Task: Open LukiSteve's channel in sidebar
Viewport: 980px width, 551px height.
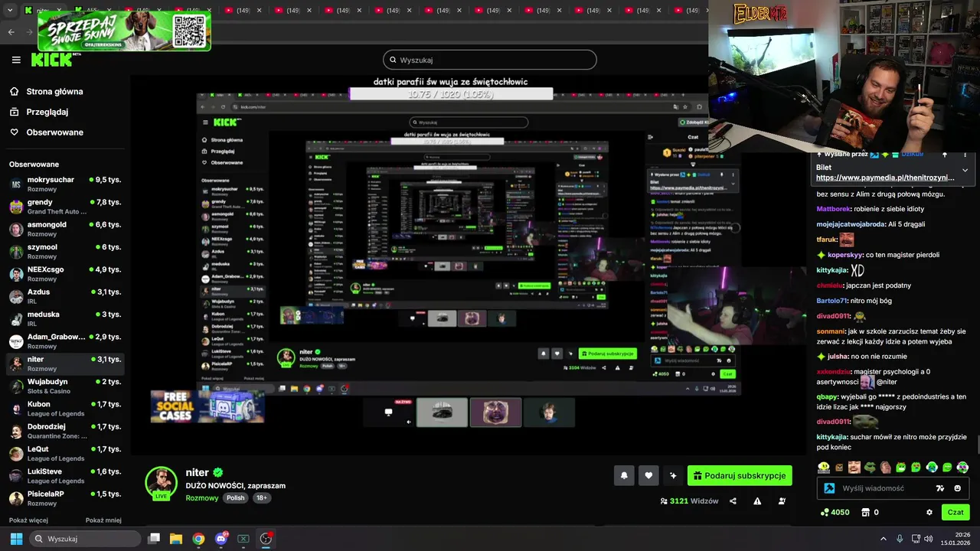Action: 65,475
